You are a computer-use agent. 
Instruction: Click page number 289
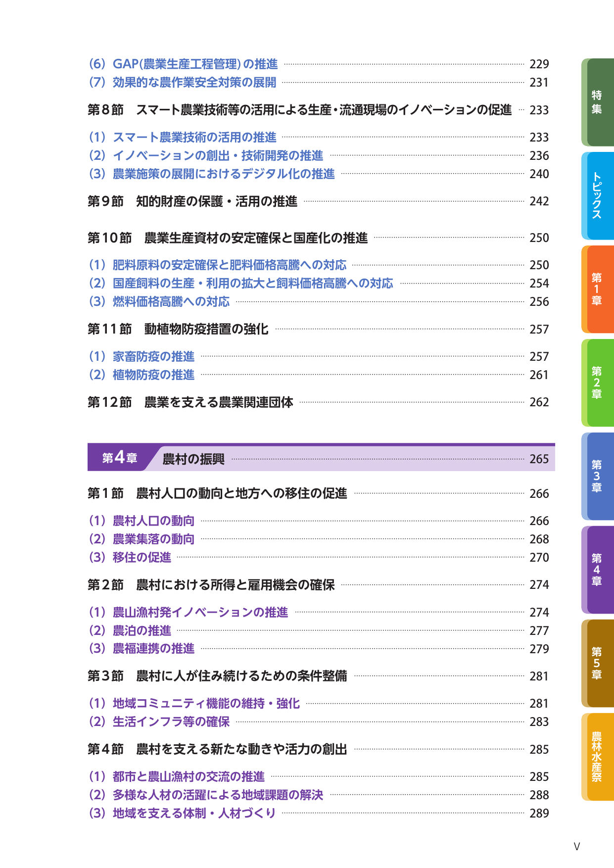pyautogui.click(x=539, y=814)
